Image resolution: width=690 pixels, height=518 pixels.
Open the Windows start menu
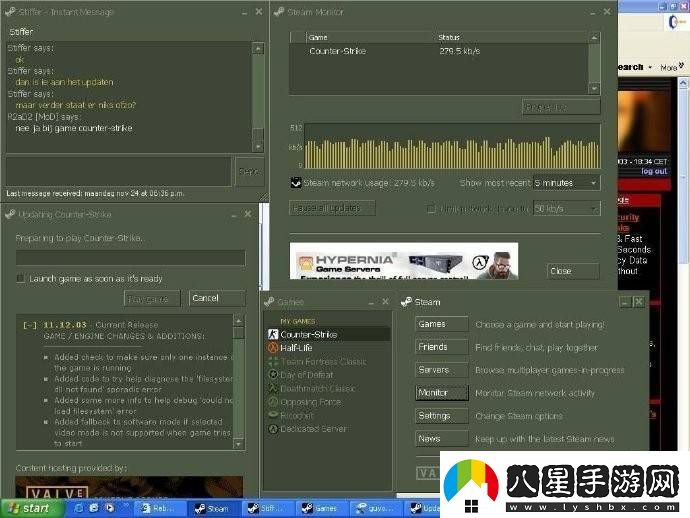tap(32, 508)
